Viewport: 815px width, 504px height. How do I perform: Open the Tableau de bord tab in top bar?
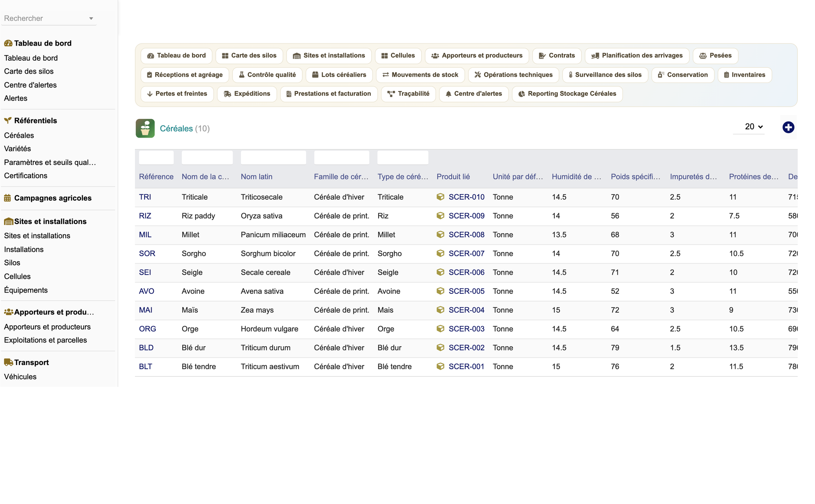click(x=176, y=56)
